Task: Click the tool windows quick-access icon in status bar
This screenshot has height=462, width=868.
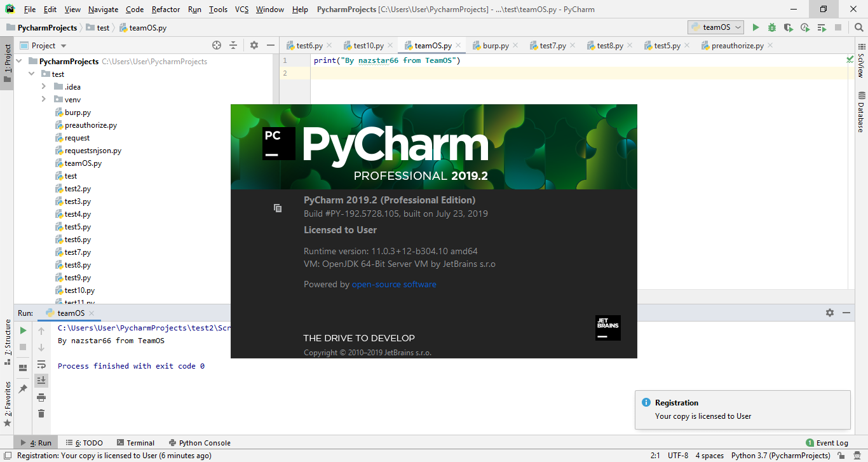Action: click(7, 455)
